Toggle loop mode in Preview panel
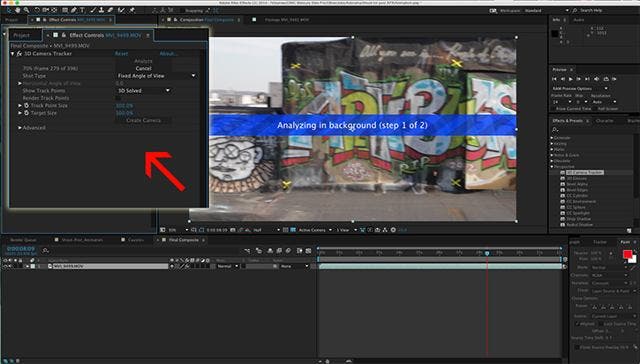 coord(606,79)
